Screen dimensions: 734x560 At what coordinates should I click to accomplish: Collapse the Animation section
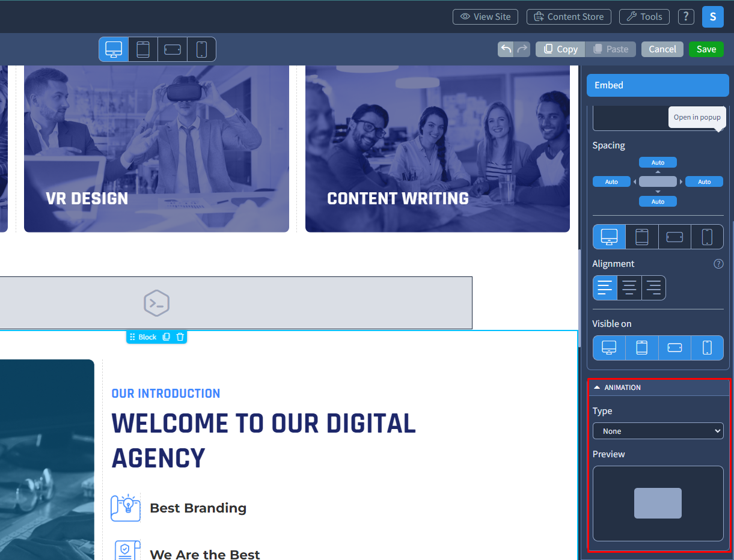597,388
